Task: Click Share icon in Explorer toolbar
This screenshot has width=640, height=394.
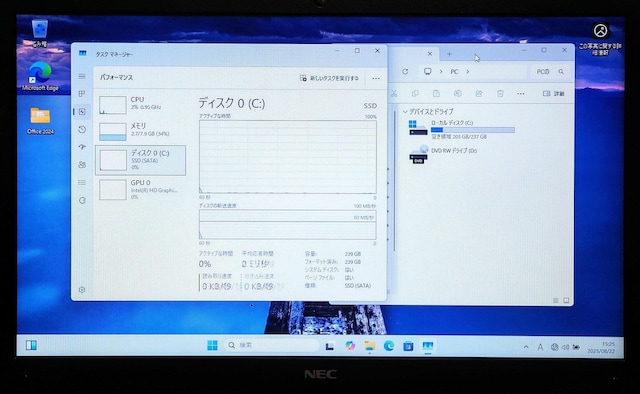Action: click(x=479, y=93)
